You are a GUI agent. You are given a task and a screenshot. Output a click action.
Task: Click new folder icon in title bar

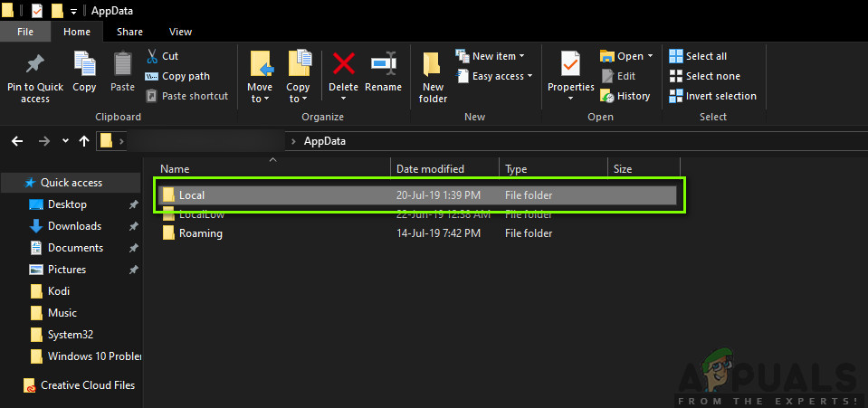56,11
